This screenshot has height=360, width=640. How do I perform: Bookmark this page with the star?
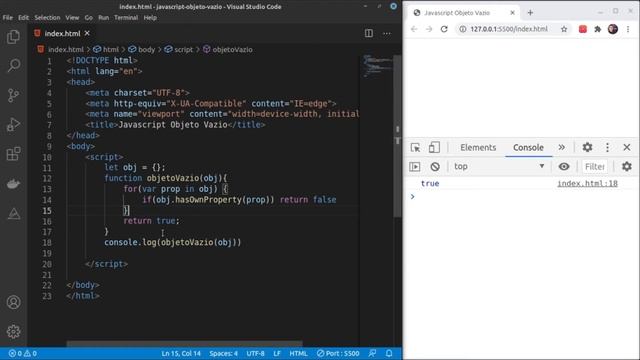[564, 29]
